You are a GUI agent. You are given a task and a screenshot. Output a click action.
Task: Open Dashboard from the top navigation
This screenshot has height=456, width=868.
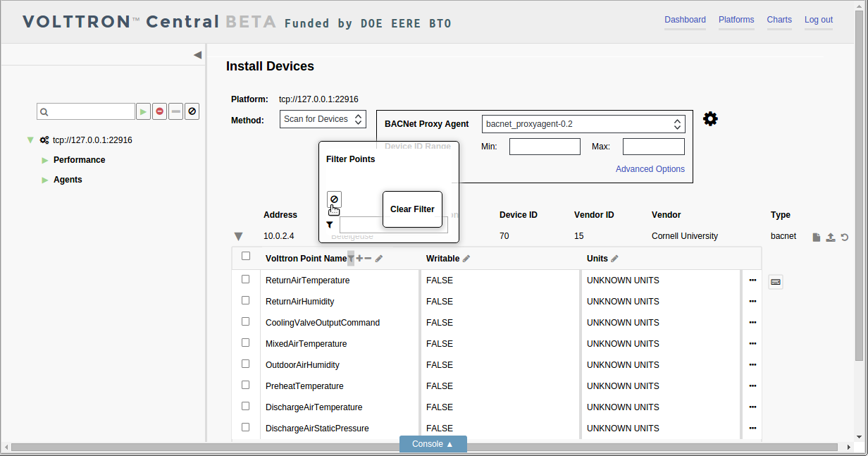(x=685, y=20)
